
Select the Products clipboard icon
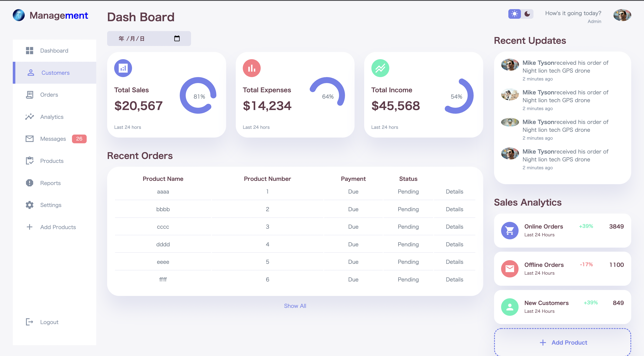click(x=30, y=161)
